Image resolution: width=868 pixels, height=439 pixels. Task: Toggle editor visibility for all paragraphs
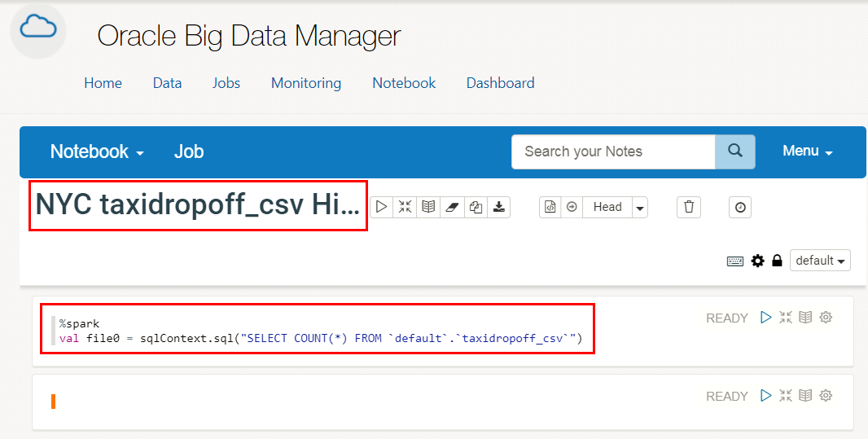tap(405, 208)
